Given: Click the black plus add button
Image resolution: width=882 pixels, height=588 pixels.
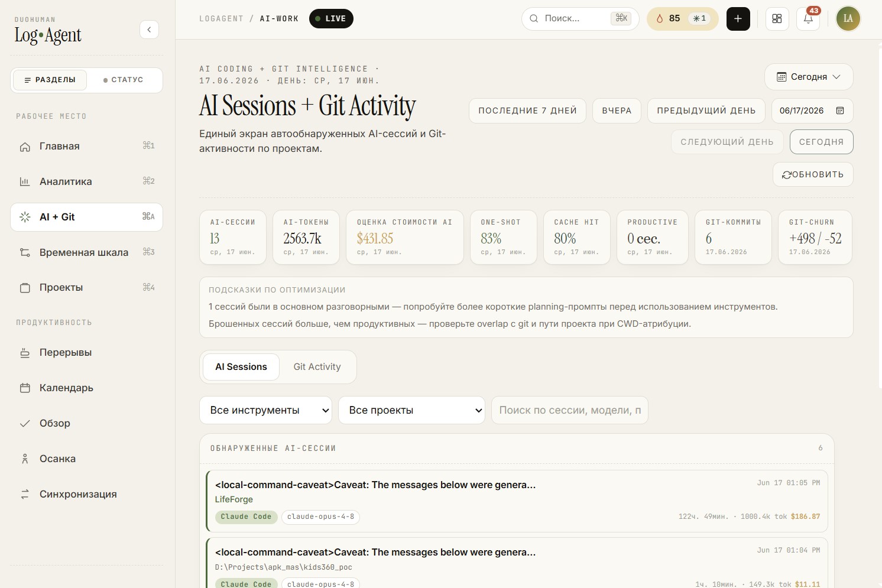Looking at the screenshot, I should coord(738,19).
